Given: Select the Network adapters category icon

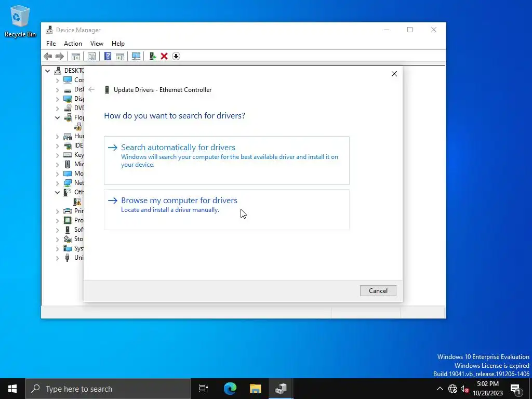Looking at the screenshot, I should click(x=68, y=183).
